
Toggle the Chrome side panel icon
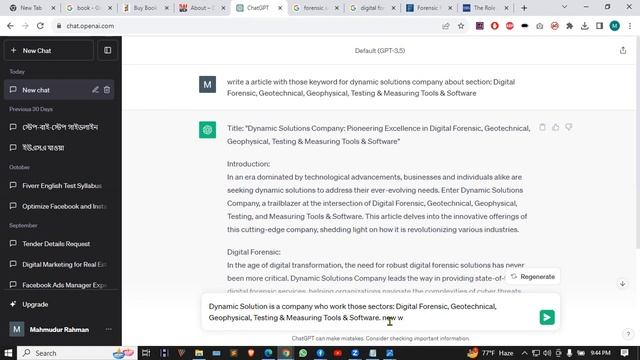pos(599,26)
